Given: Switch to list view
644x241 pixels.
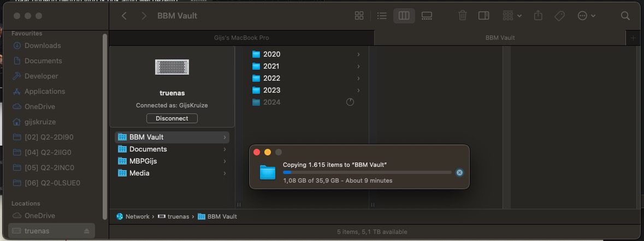Looking at the screenshot, I should click(x=382, y=16).
